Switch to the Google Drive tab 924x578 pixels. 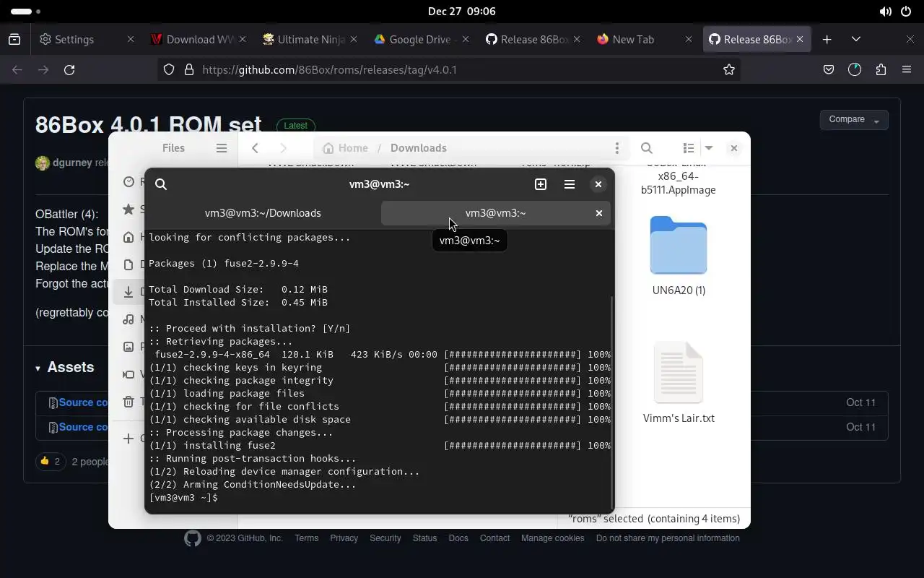[420, 40]
